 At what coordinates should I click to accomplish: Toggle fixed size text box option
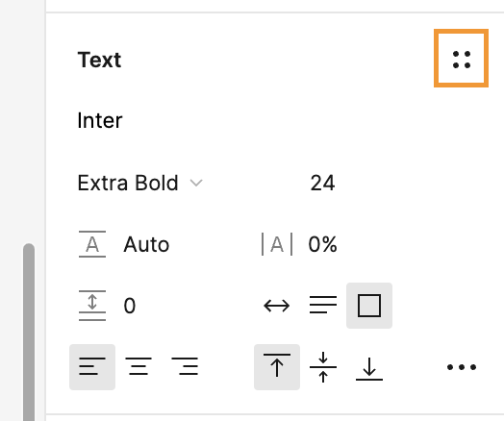pos(369,306)
